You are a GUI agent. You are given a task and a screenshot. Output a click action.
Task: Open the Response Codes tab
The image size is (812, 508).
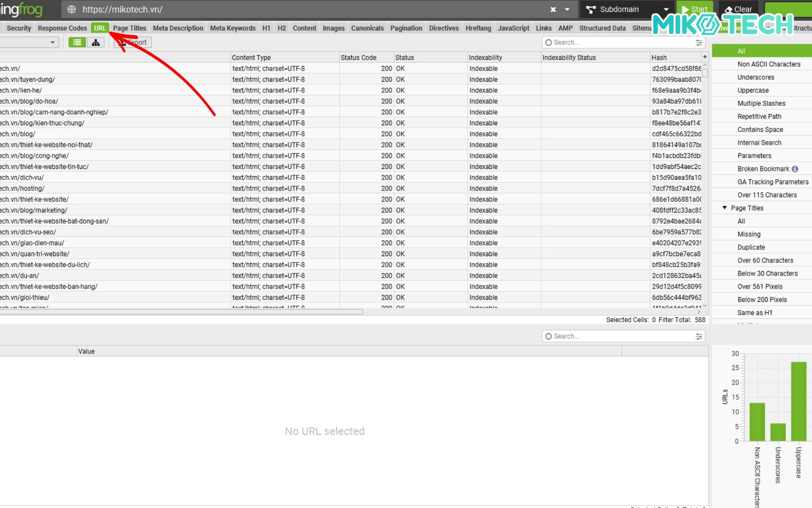(x=62, y=28)
